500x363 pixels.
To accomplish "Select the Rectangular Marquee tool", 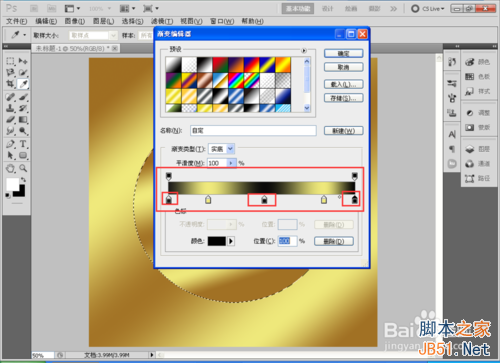I will 10,61.
